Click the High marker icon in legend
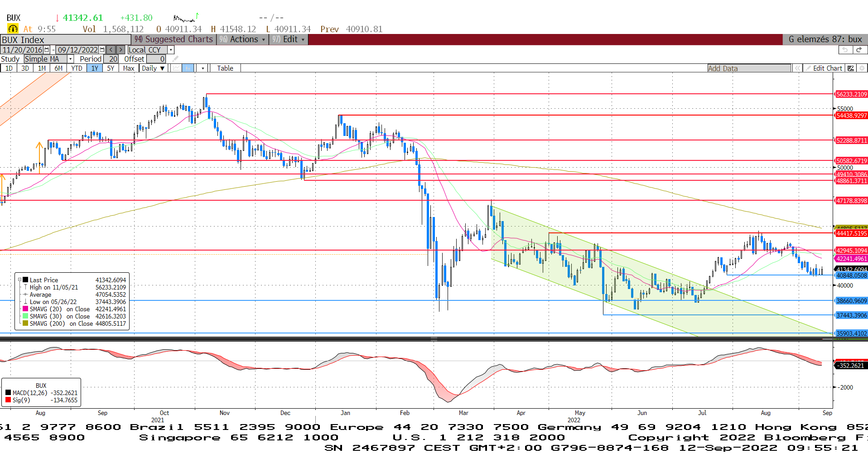Screen dimensions: 868x473 click(26, 287)
